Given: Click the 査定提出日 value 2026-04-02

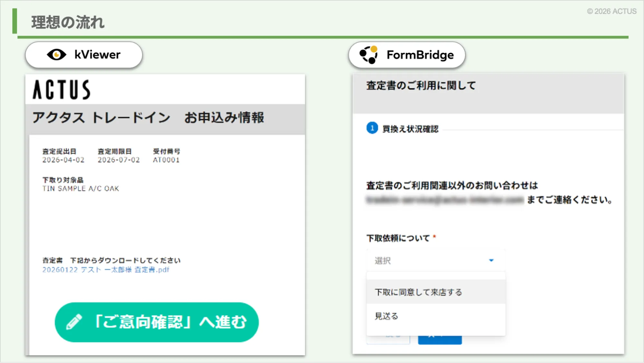Looking at the screenshot, I should pyautogui.click(x=63, y=160).
